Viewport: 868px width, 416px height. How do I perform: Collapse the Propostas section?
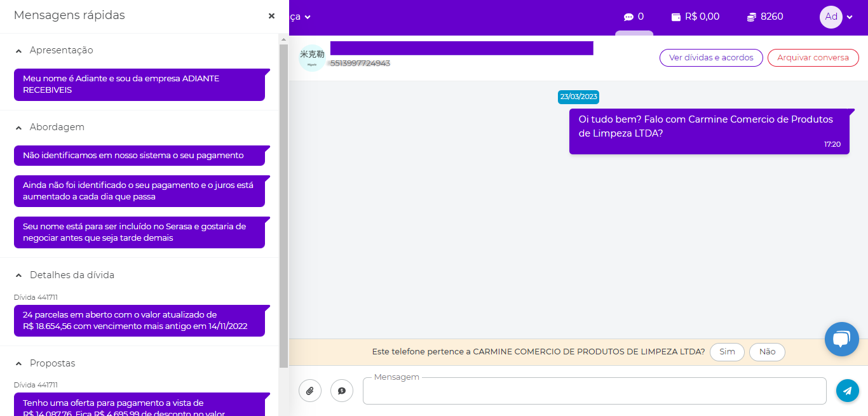pos(19,363)
